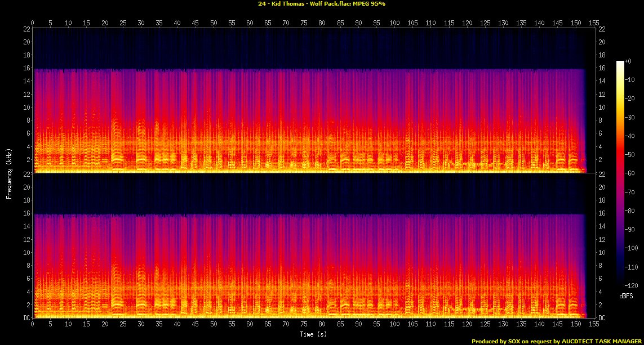Click the 75 mark on the bottom time axis

(304, 325)
